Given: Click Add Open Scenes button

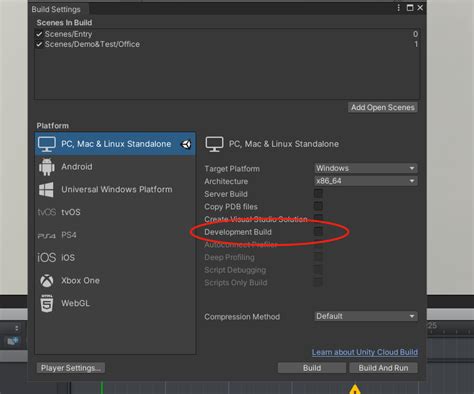Looking at the screenshot, I should pyautogui.click(x=383, y=107).
